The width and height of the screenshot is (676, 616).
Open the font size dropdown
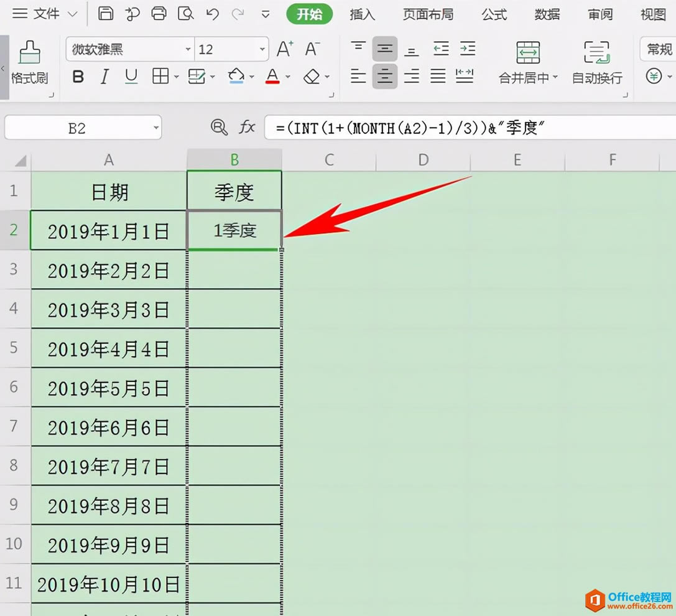point(262,49)
